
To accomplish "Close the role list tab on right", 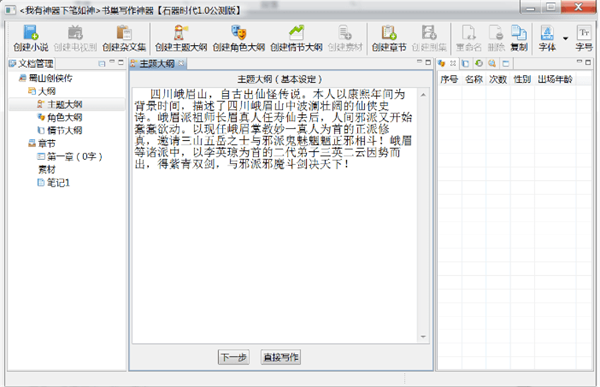I will 453,63.
